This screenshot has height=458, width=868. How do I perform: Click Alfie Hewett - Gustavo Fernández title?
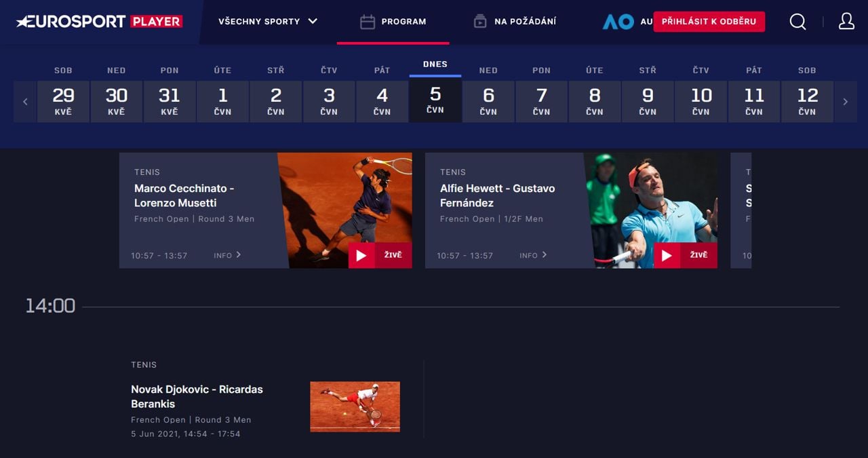(497, 195)
